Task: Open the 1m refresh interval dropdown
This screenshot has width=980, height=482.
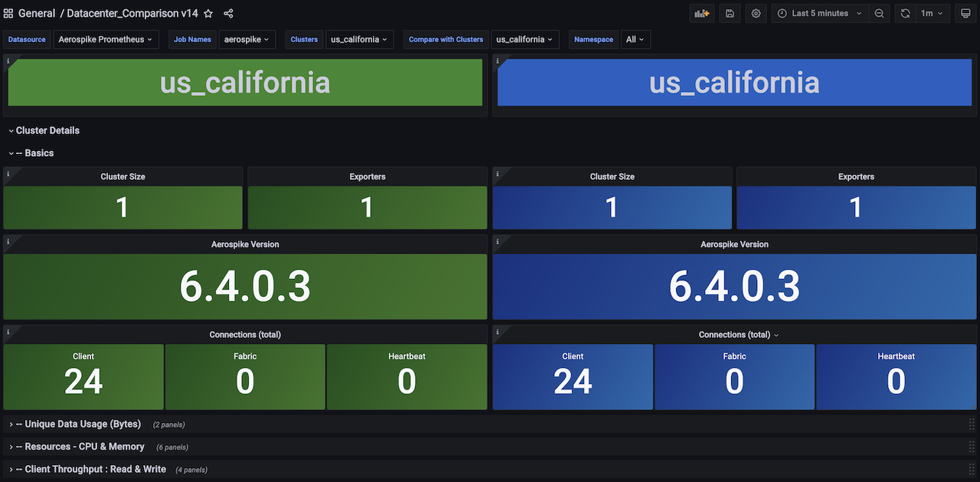Action: (933, 14)
